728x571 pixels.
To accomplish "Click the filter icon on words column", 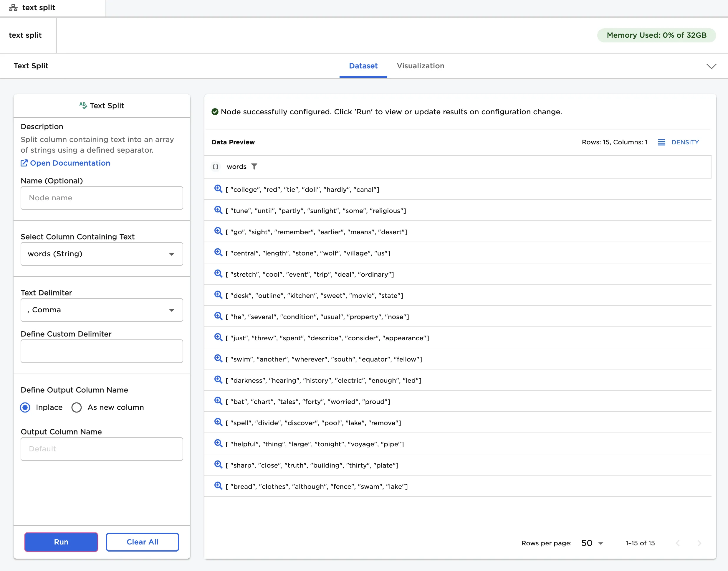I will point(254,166).
